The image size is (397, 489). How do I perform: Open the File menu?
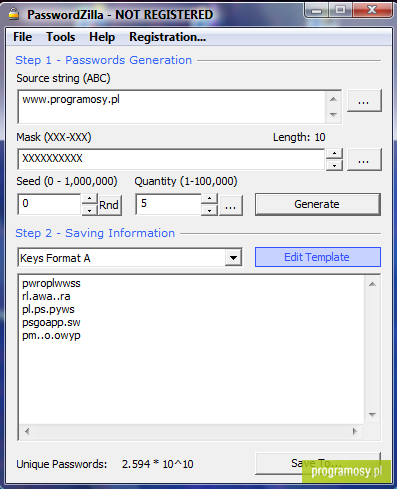23,37
